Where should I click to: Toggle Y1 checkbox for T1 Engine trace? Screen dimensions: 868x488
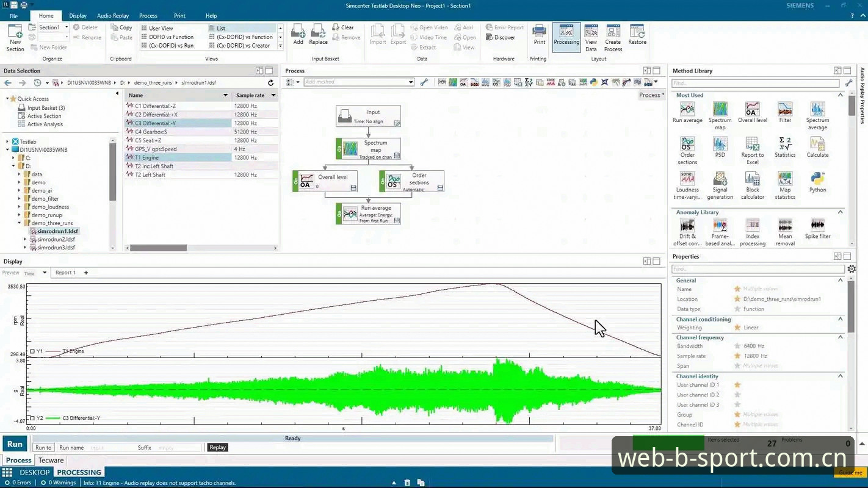pyautogui.click(x=32, y=351)
